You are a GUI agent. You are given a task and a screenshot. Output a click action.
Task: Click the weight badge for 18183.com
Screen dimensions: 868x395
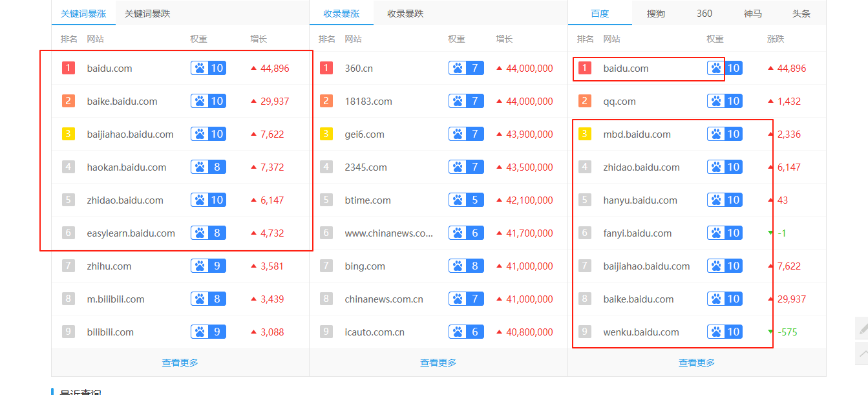point(466,101)
